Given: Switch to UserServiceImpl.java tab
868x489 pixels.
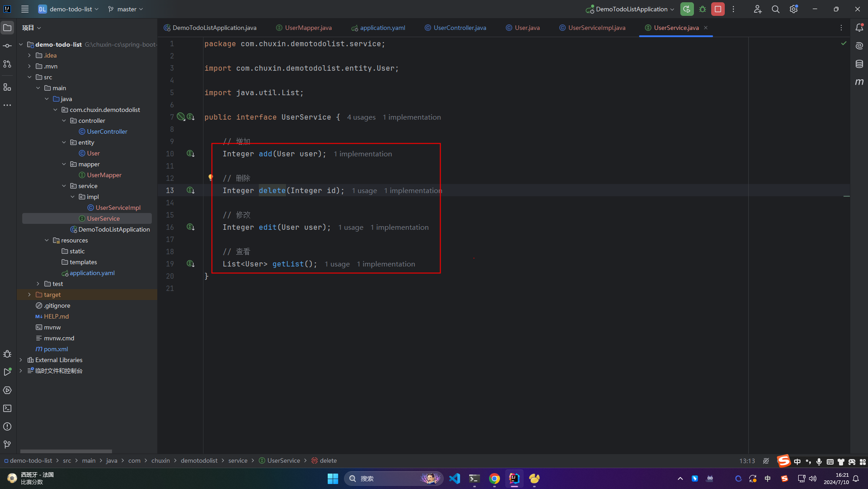Looking at the screenshot, I should [592, 28].
